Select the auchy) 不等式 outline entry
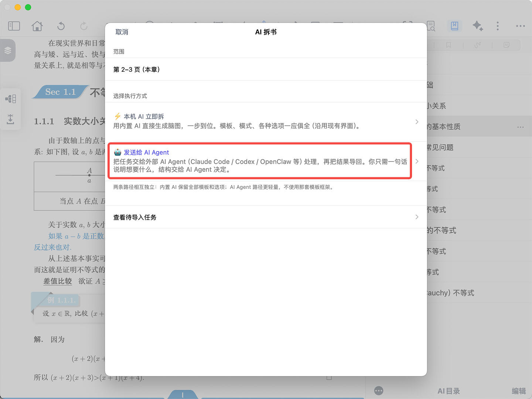The width and height of the screenshot is (532, 399). tap(480, 293)
